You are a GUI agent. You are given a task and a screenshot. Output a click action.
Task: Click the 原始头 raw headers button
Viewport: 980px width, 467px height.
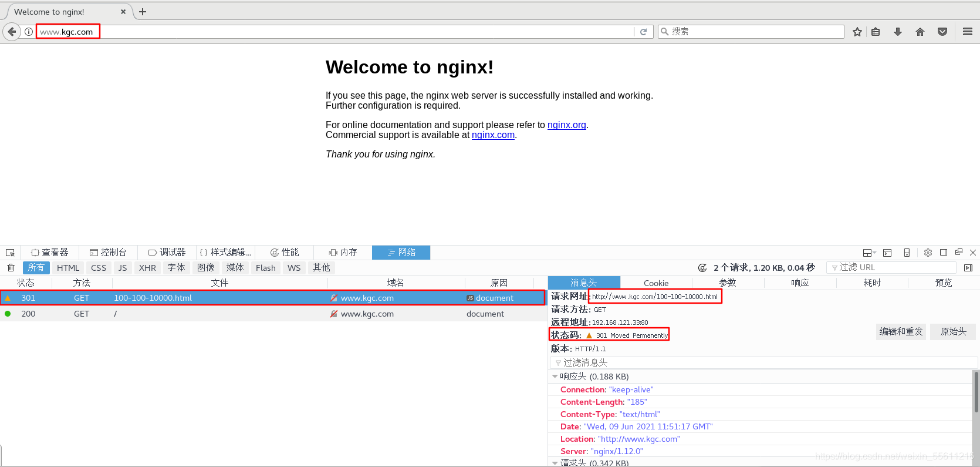953,332
